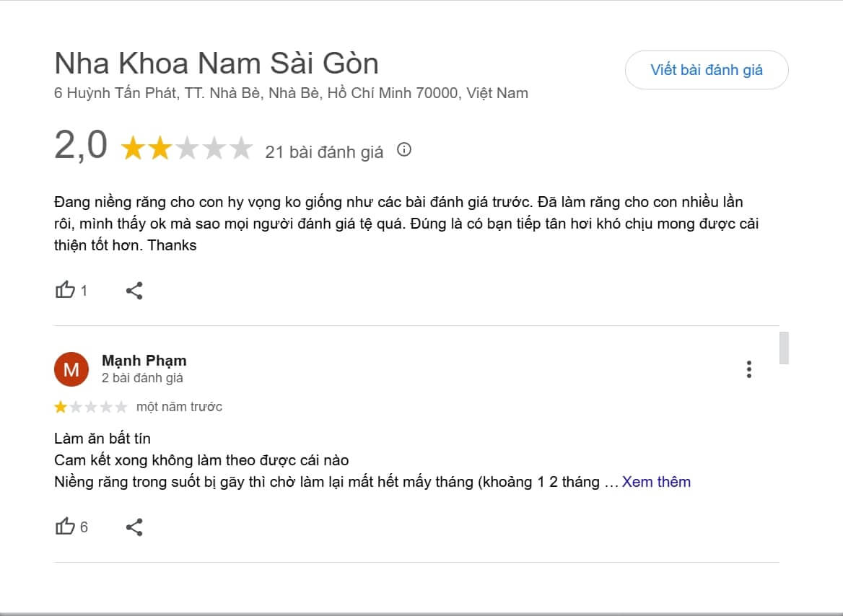Viewport: 843px width, 616px height.
Task: Click the share icon under Mạnh Phạm's review
Action: pyautogui.click(x=134, y=527)
